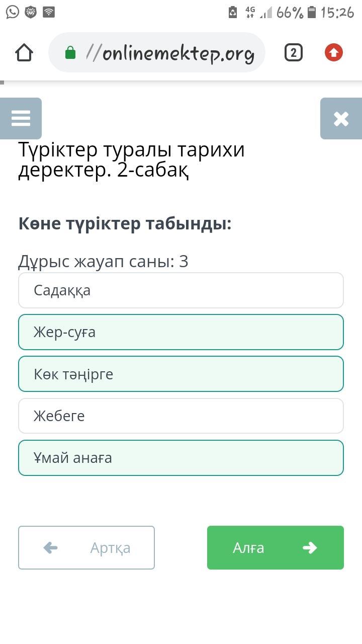
Task: Deselect the answer "Жер-суға"
Action: tap(181, 332)
